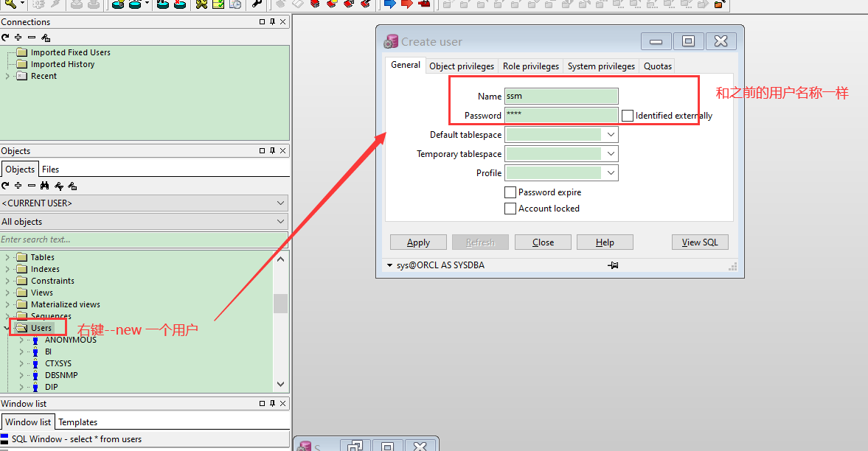This screenshot has height=451, width=868.
Task: Click the clock history icon in toolbar
Action: point(235,4)
